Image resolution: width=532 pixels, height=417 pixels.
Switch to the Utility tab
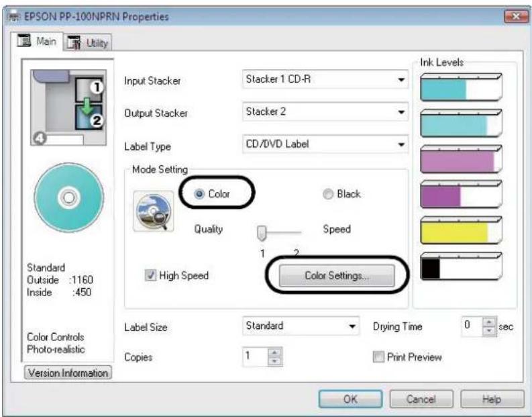click(x=87, y=43)
